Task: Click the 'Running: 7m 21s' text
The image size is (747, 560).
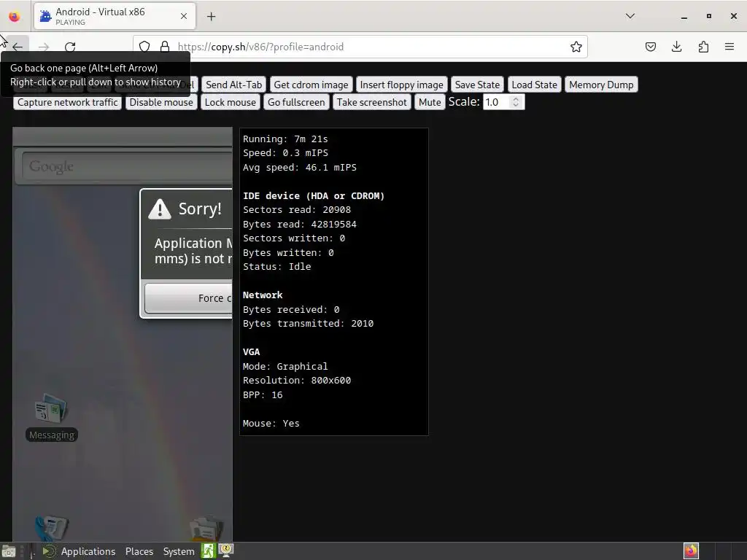Action: pyautogui.click(x=285, y=139)
